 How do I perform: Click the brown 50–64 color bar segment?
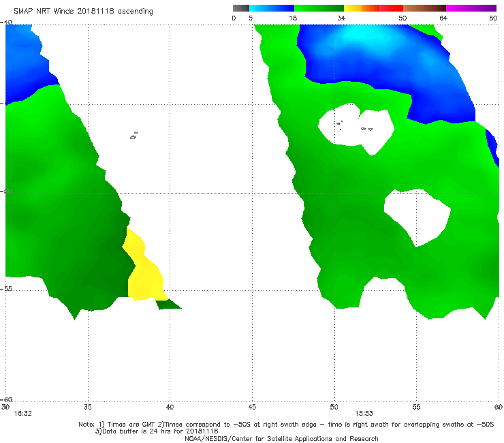(424, 8)
